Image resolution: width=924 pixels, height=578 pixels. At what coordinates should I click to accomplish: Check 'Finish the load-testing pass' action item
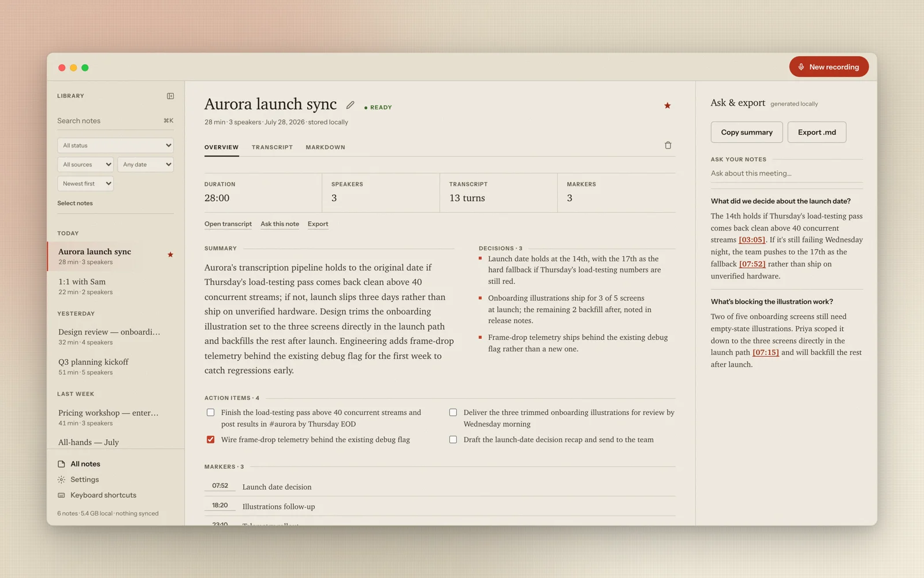211,412
